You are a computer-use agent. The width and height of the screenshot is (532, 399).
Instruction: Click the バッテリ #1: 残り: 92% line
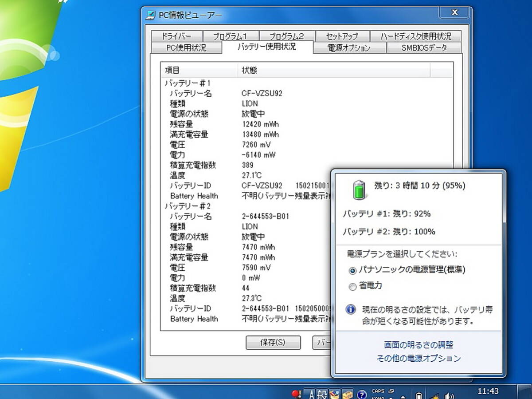[387, 214]
